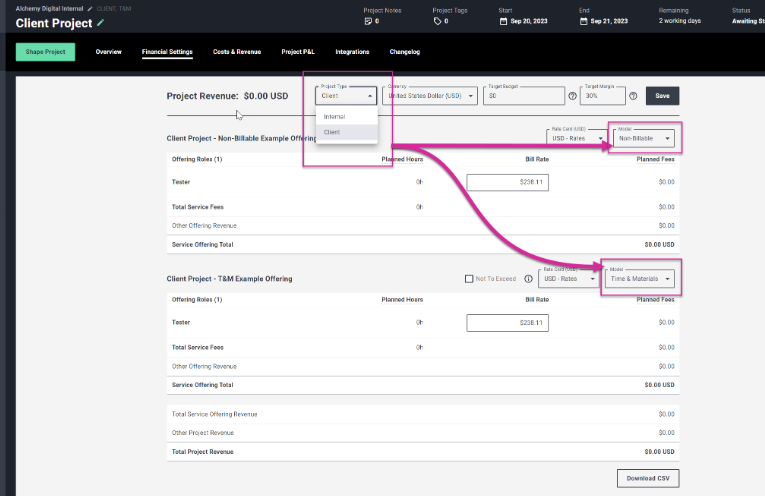Click Sep 20, 2023 start date

point(529,21)
